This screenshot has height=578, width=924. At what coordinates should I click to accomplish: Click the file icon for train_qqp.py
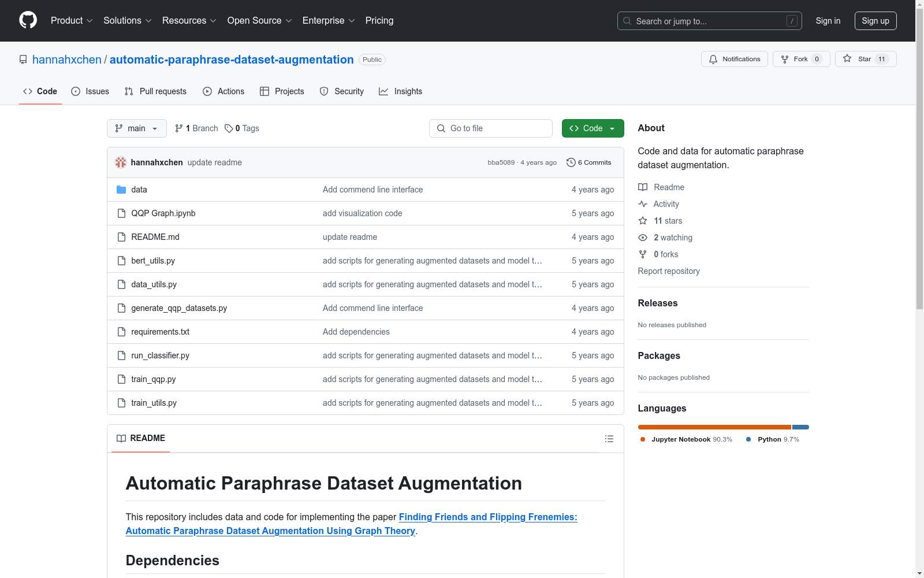pyautogui.click(x=121, y=379)
